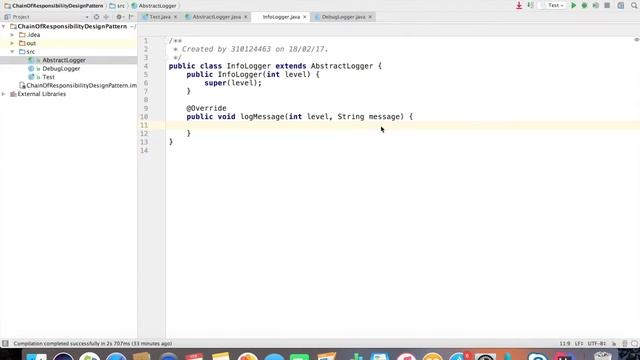This screenshot has width=640, height=360.
Task: Open Search Everywhere magnifier icon
Action: [x=634, y=5]
